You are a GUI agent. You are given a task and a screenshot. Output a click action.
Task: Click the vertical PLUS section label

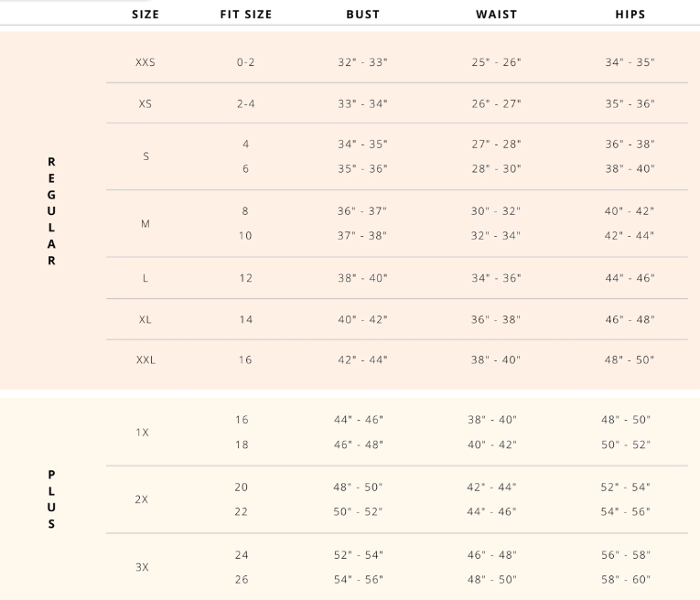point(51,499)
